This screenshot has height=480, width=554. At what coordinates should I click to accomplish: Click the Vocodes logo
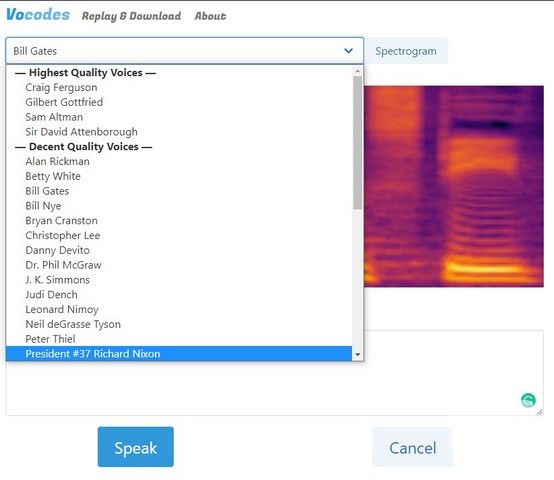[x=38, y=15]
